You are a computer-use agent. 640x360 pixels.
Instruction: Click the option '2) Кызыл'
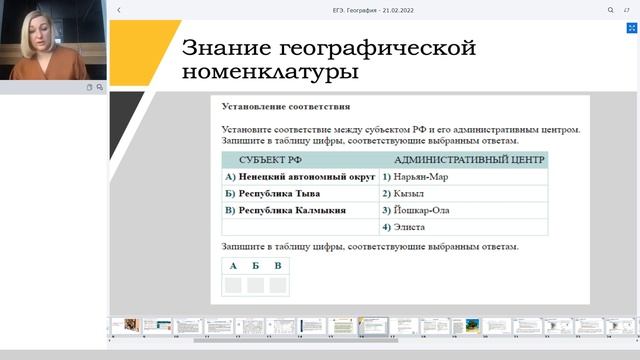[x=403, y=193]
